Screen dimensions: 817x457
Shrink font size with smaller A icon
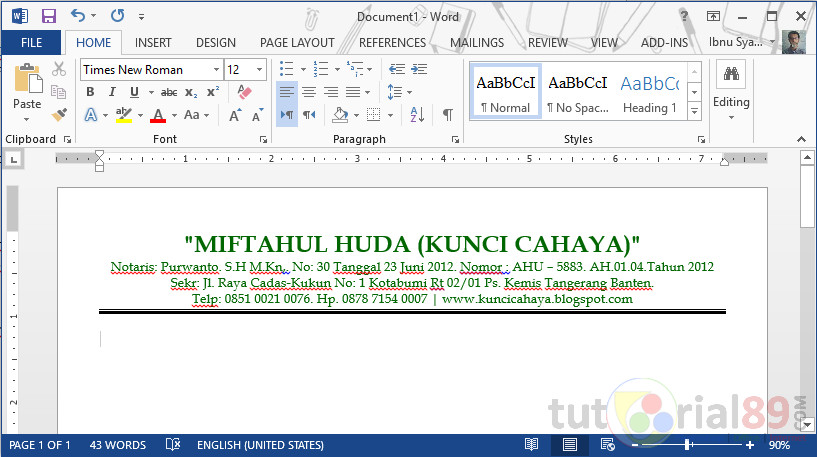tap(257, 115)
